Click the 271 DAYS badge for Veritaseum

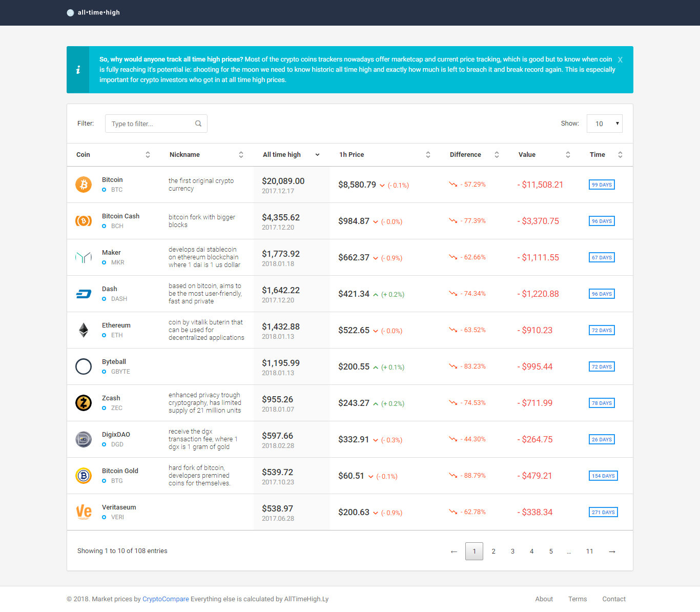point(603,512)
